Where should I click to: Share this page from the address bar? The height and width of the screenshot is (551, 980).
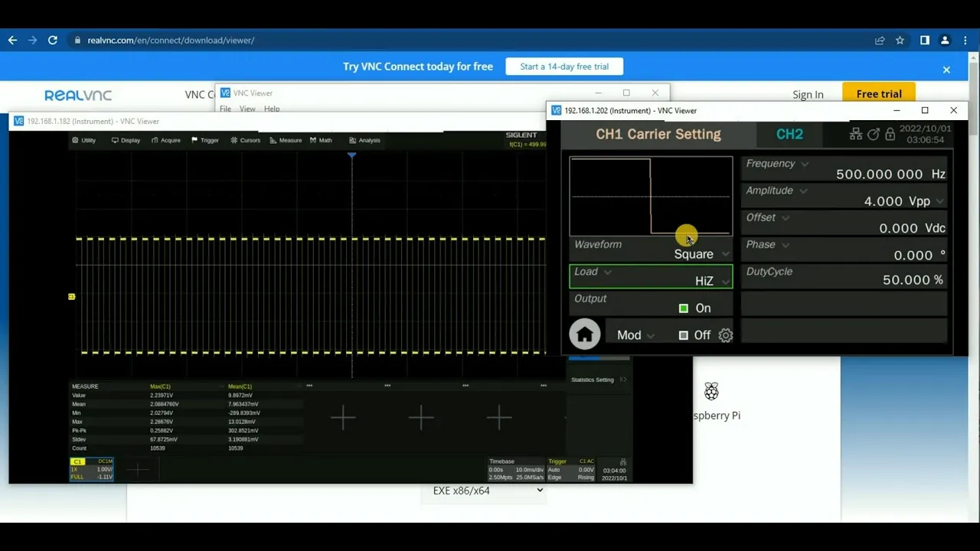click(x=880, y=40)
